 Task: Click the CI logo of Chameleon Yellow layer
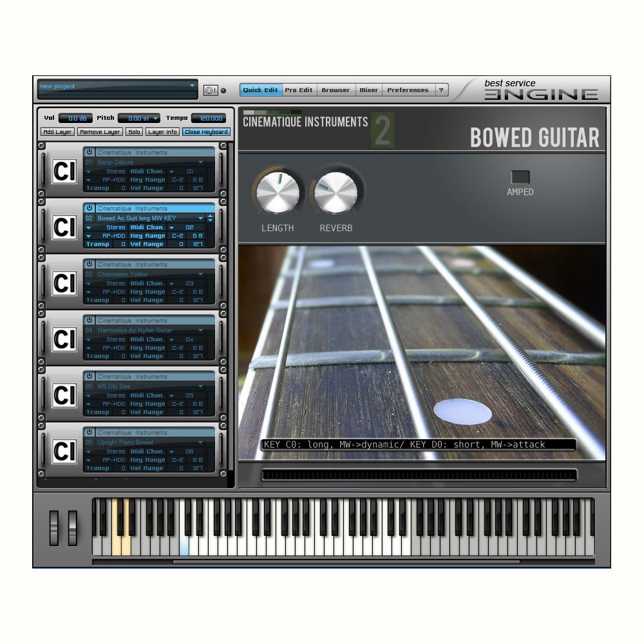pyautogui.click(x=64, y=283)
